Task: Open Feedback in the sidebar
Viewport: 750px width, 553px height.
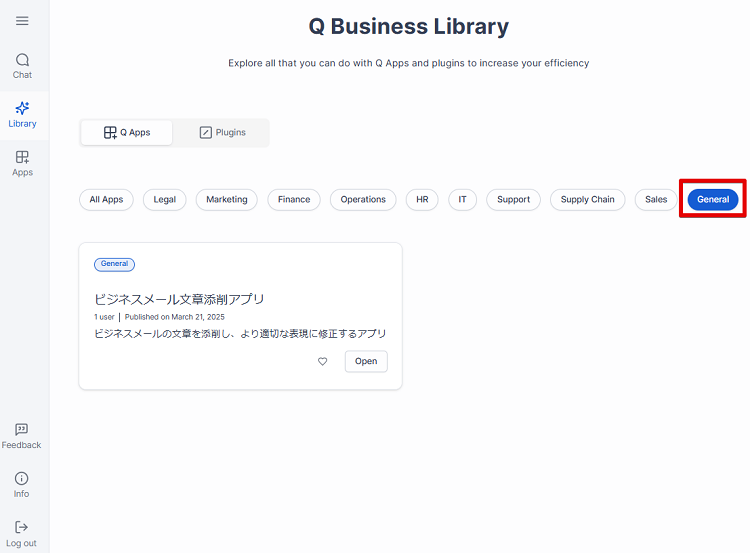Action: coord(22,436)
